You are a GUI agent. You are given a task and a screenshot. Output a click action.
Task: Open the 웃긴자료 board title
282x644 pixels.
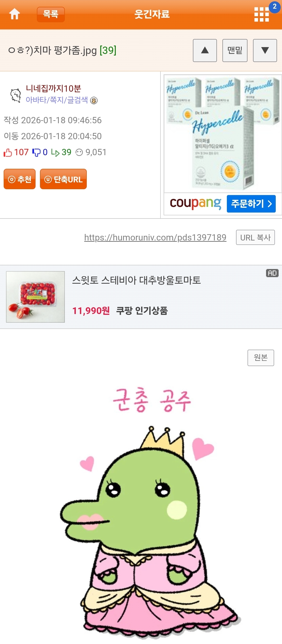[x=152, y=14]
